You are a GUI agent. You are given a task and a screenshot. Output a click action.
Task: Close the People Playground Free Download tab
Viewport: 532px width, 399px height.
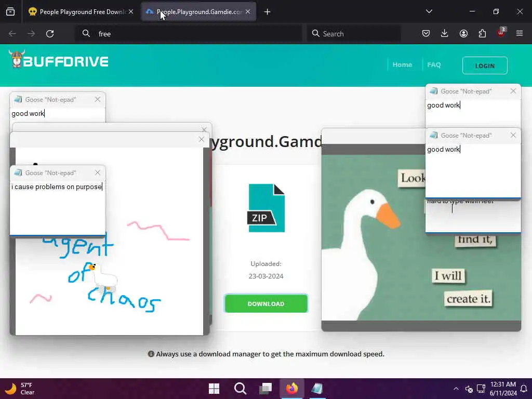pos(131,12)
